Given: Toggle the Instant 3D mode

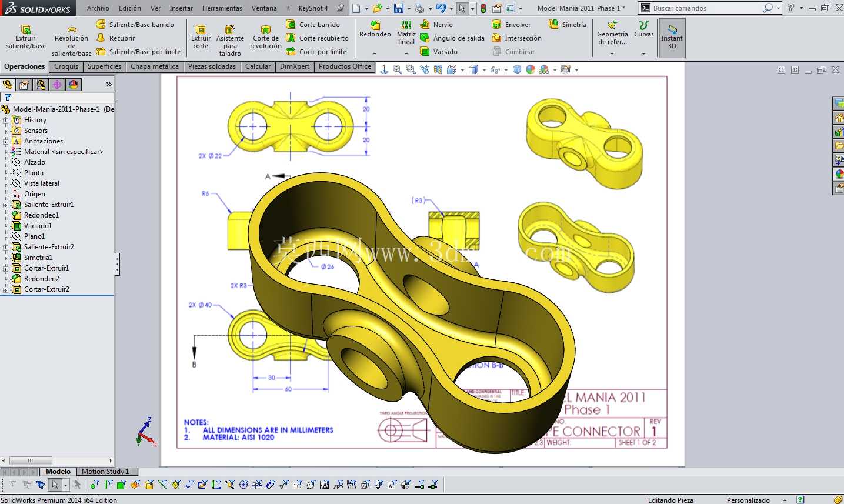Looking at the screenshot, I should pos(672,37).
